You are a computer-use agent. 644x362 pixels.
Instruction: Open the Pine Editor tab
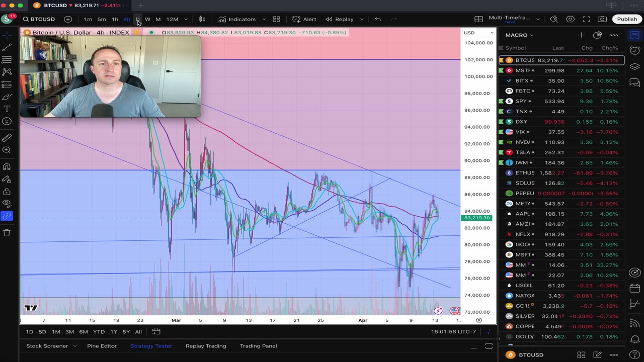(102, 346)
